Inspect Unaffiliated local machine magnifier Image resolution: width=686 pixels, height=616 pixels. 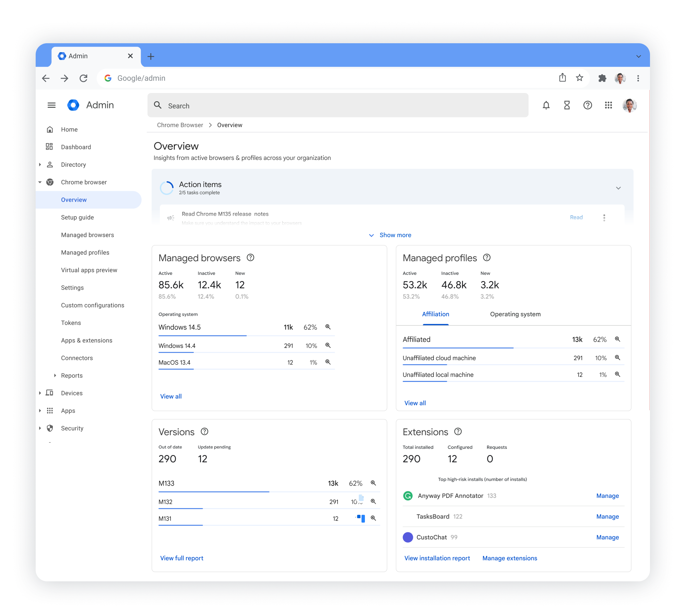coord(617,374)
